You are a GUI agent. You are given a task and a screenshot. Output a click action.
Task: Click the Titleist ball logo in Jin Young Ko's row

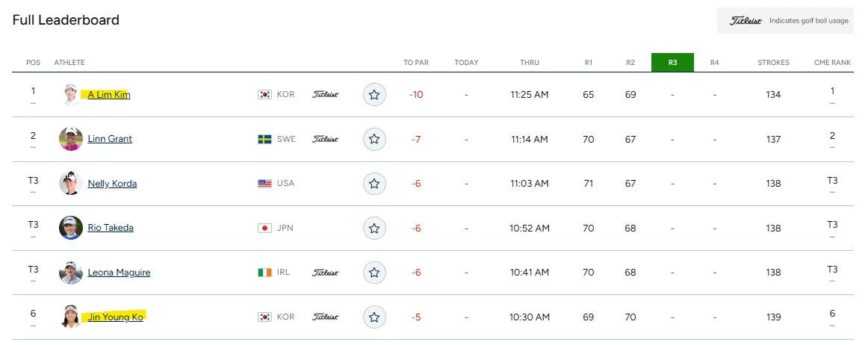pyautogui.click(x=326, y=317)
